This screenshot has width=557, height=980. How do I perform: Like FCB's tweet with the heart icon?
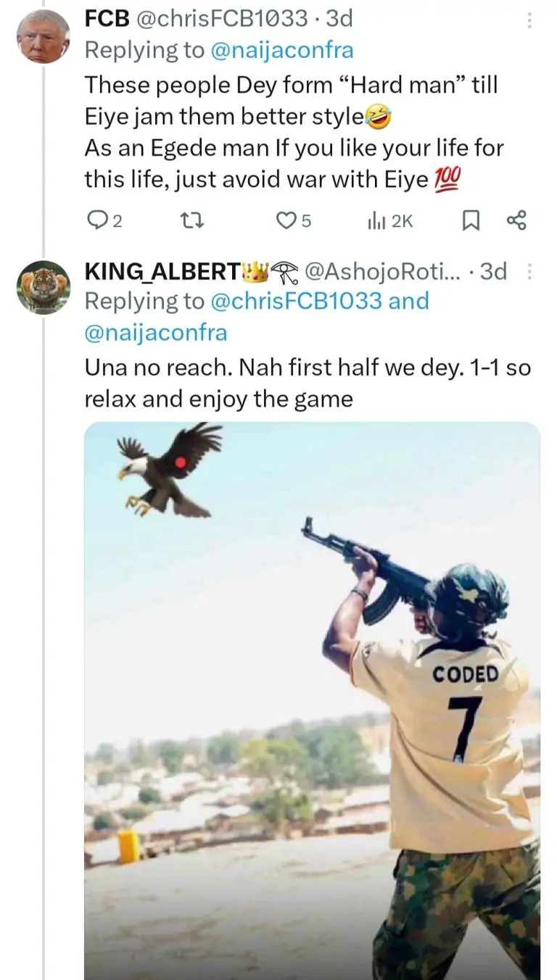pyautogui.click(x=286, y=220)
